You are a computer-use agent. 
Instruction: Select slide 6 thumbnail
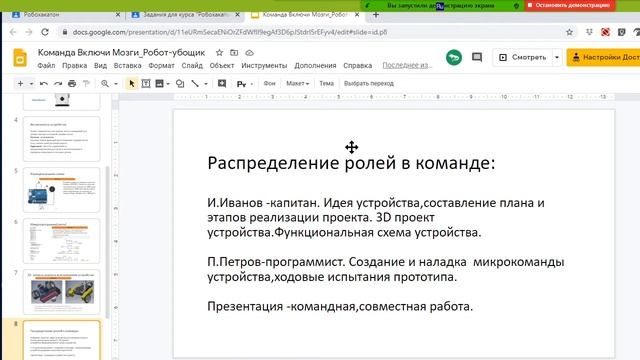point(61,241)
